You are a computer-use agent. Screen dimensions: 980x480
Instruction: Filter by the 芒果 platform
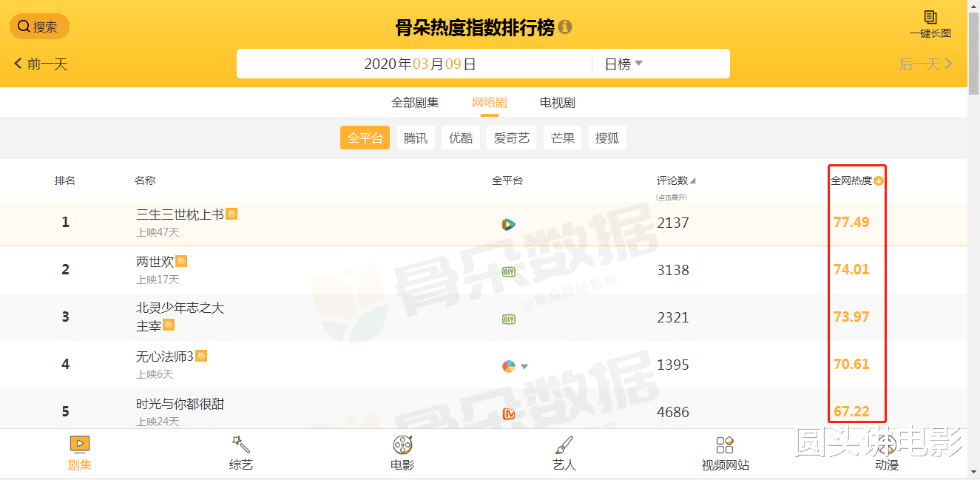point(563,138)
